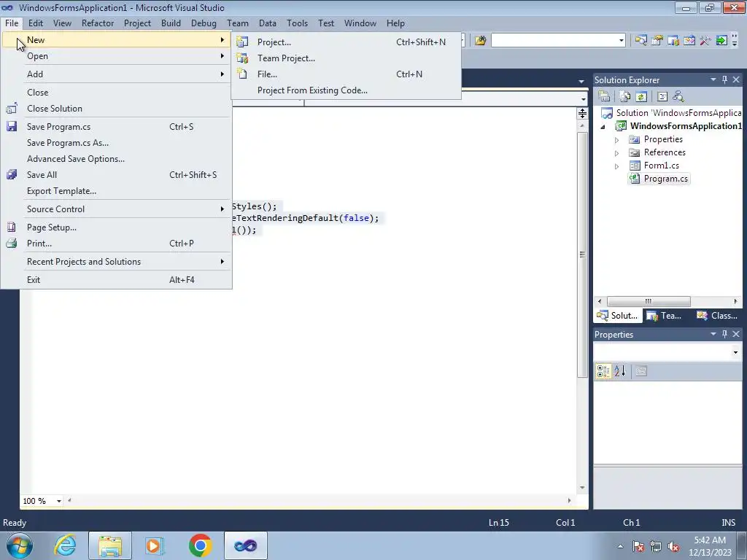Screen dimensions: 747x560
Task: Click the Alphabetical sort icon in Properties panel
Action: click(x=620, y=371)
